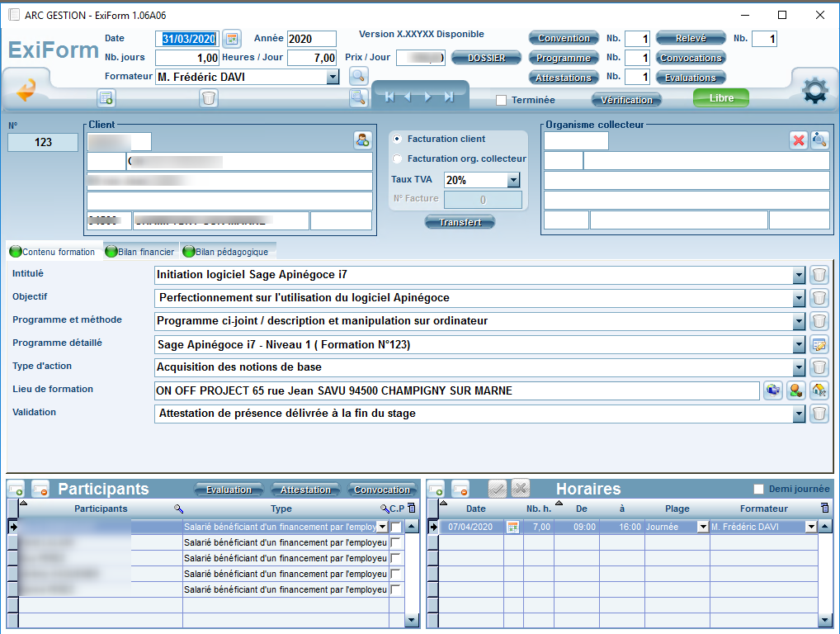Image resolution: width=840 pixels, height=634 pixels.
Task: Click the client person icon in Client panel
Action: (x=362, y=140)
